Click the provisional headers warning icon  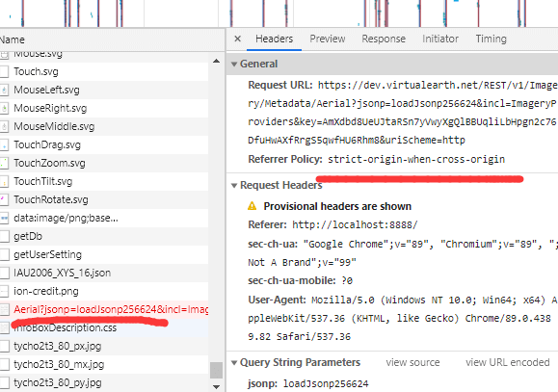point(252,206)
